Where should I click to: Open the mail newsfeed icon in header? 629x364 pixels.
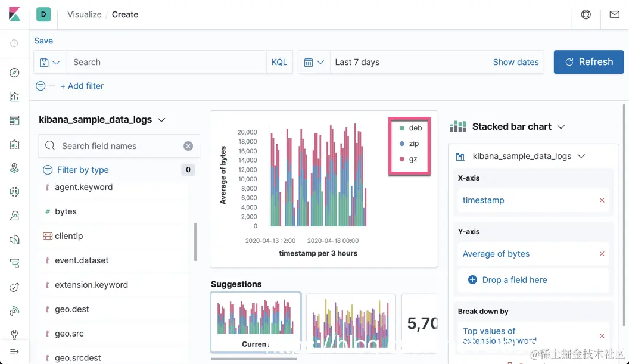pyautogui.click(x=614, y=14)
